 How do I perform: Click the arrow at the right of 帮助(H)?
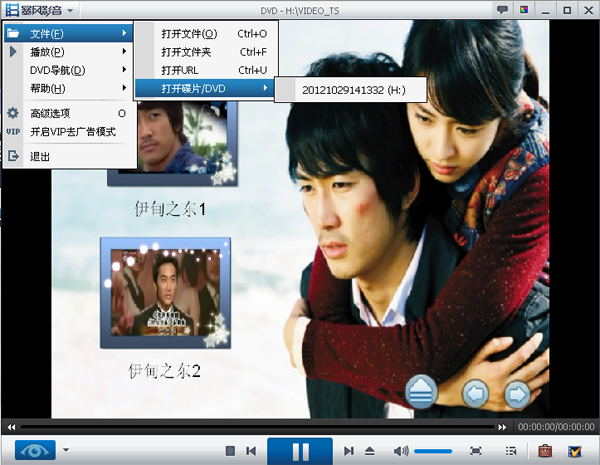tap(124, 88)
